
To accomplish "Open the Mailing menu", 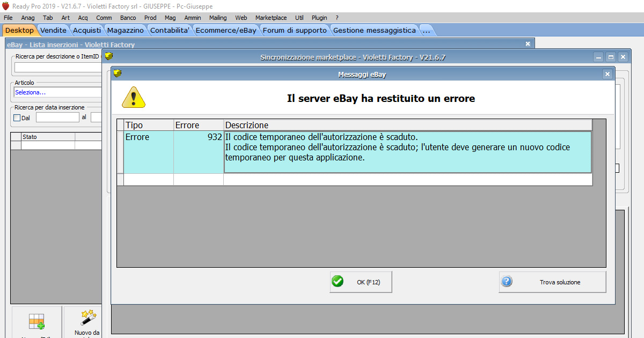I will click(x=218, y=18).
